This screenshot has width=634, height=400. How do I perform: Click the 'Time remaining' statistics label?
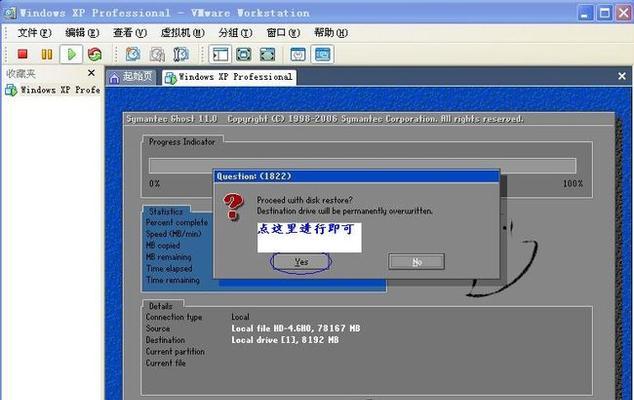173,280
